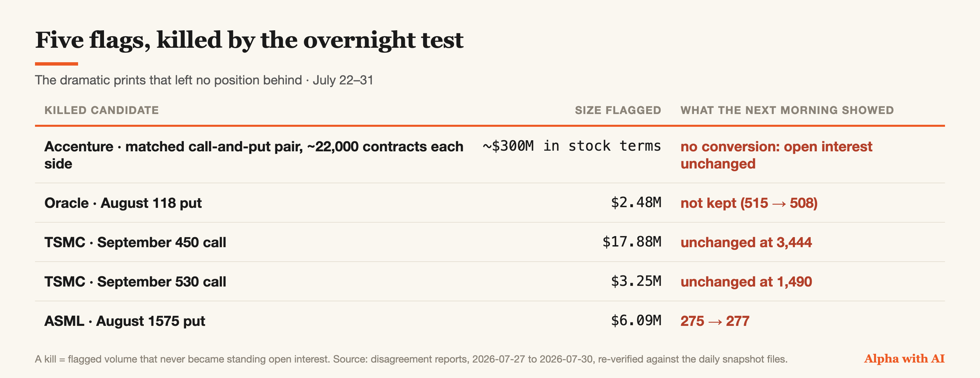Select the subtitle about dramatic prints
Viewport: 980px width, 378px height.
pyautogui.click(x=204, y=80)
